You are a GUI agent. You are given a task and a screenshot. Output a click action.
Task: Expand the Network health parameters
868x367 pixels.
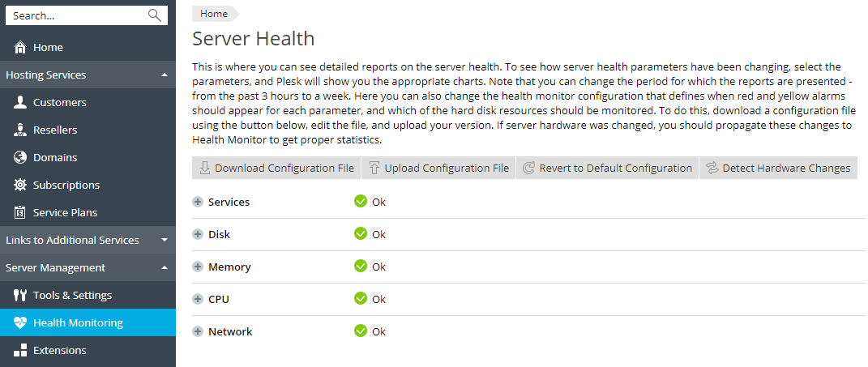198,331
